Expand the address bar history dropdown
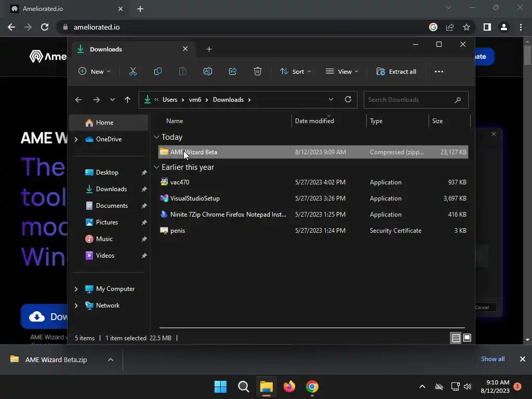This screenshot has width=532, height=399. [x=331, y=99]
